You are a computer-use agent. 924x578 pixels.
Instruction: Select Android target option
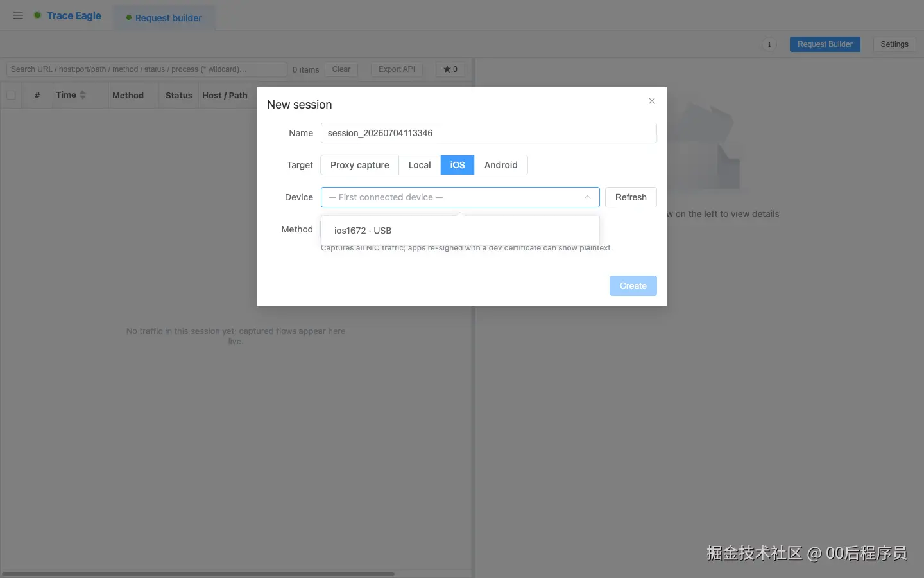click(501, 165)
